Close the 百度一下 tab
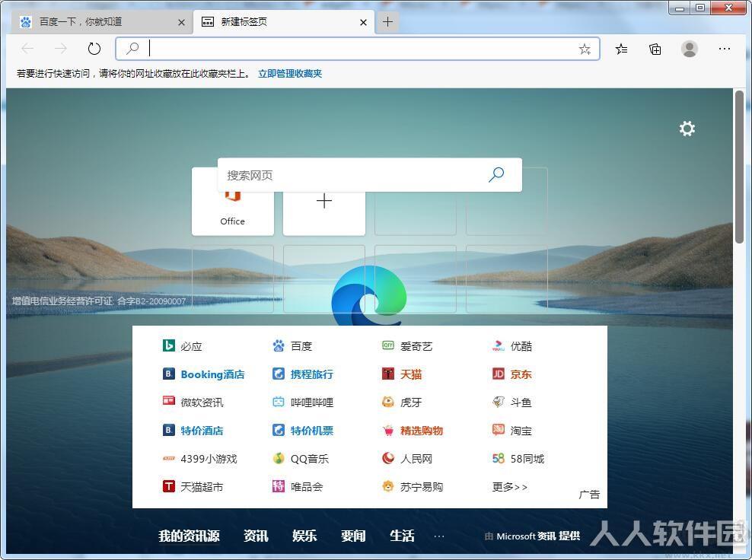This screenshot has height=560, width=752. point(181,22)
